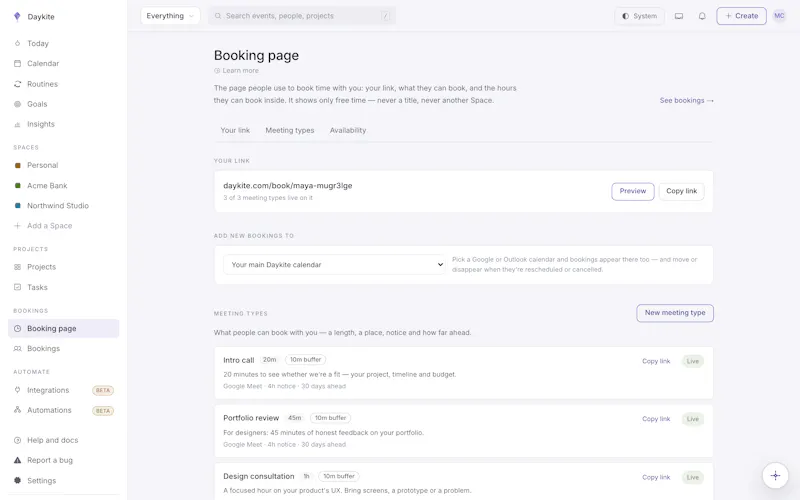The height and width of the screenshot is (500, 800).
Task: Focus the Search events, people, projects field
Action: (302, 16)
